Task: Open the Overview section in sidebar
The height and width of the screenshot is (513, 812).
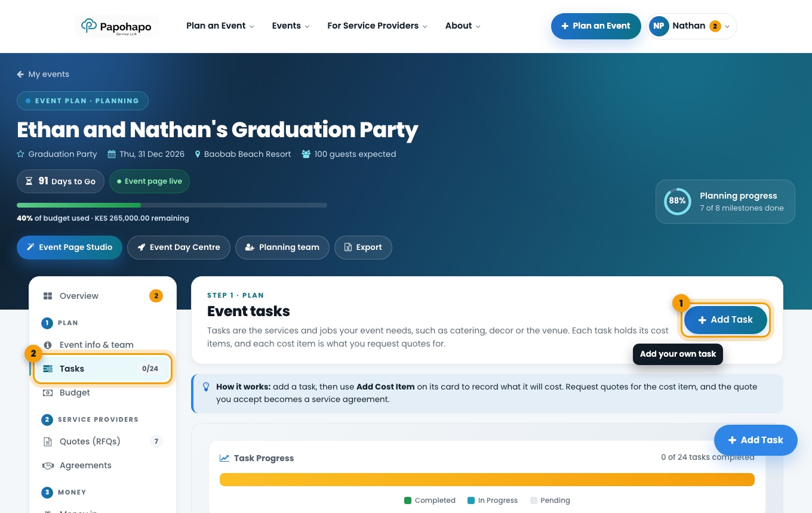Action: [x=103, y=296]
